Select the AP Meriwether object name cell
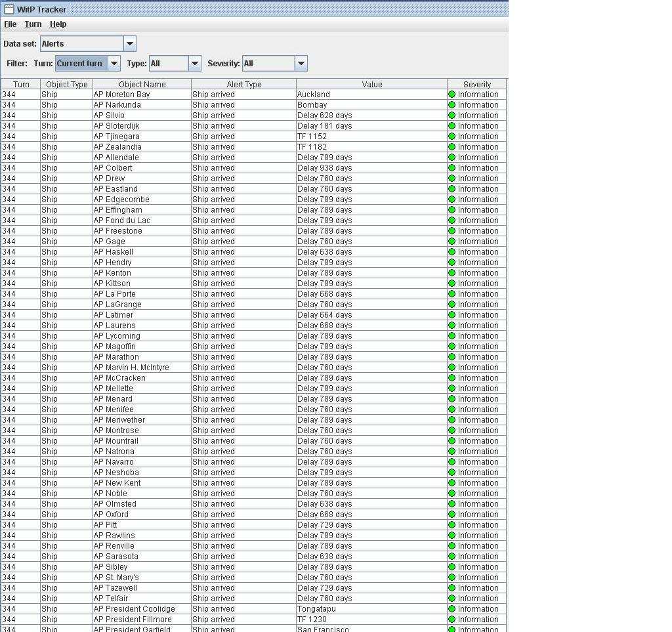The height and width of the screenshot is (632, 672). (x=142, y=420)
